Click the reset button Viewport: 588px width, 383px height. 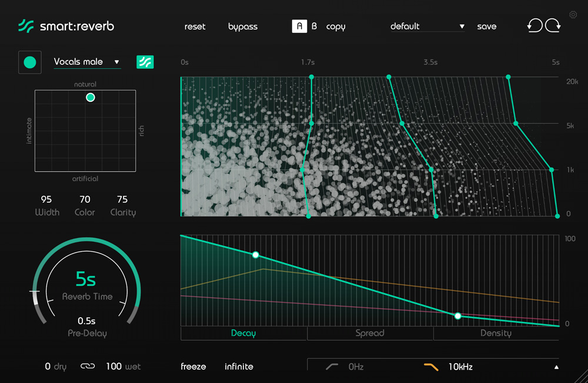pos(195,26)
